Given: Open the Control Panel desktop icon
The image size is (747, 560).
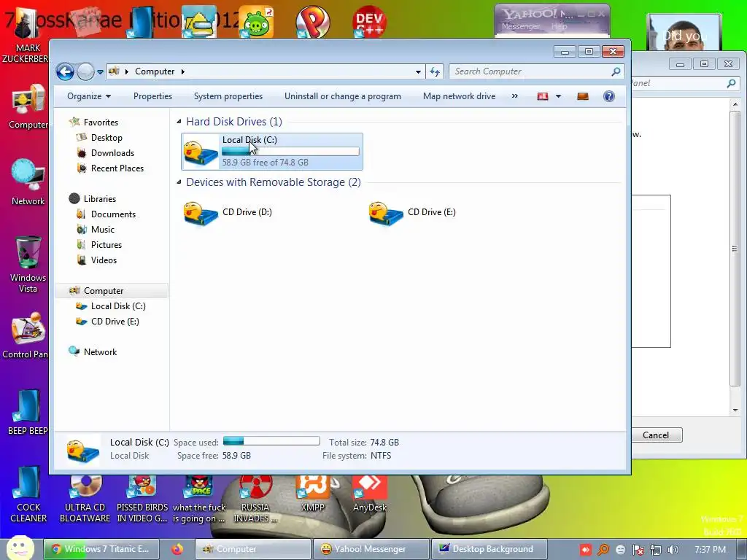Looking at the screenshot, I should pyautogui.click(x=26, y=335).
